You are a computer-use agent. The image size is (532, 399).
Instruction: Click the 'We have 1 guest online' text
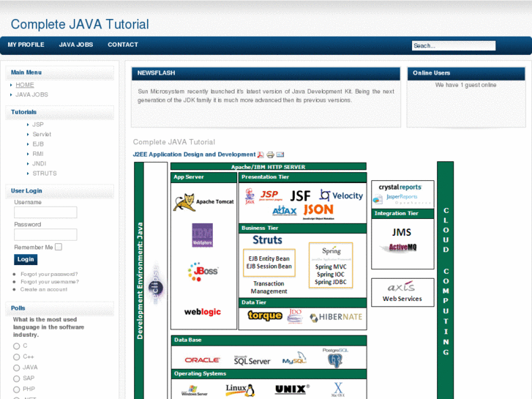click(466, 85)
